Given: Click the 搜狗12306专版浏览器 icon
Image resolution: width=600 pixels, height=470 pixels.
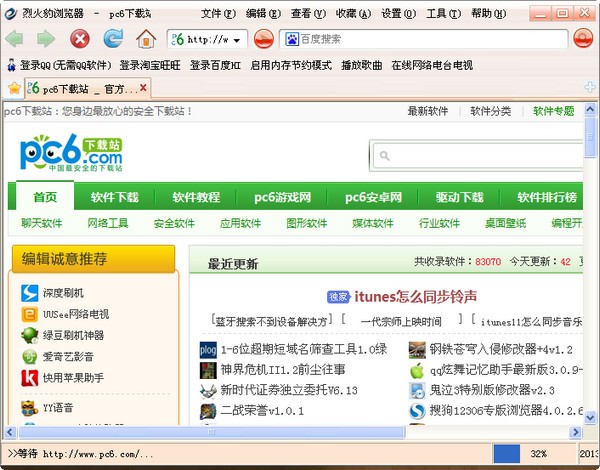Looking at the screenshot, I should pyautogui.click(x=417, y=411).
